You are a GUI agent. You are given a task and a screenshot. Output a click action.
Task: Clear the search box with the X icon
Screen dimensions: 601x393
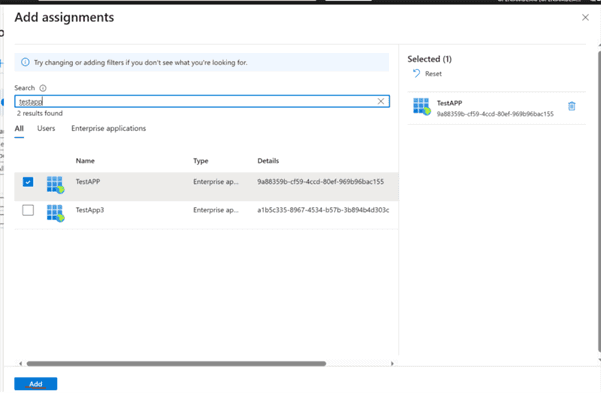[x=381, y=101]
